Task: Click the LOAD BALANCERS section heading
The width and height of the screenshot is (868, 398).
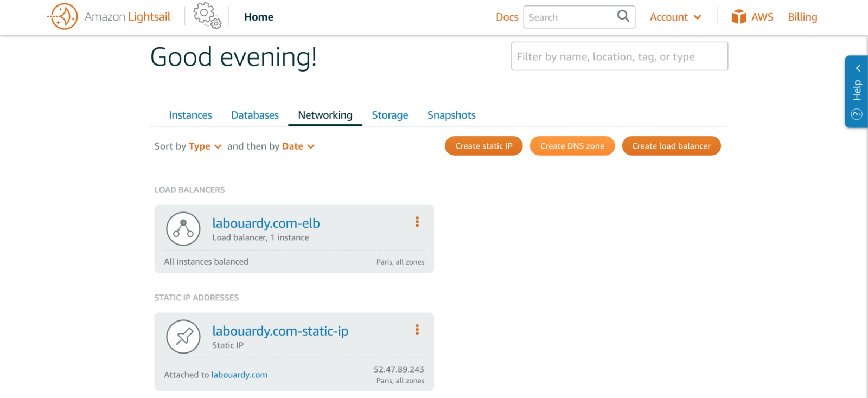Action: pos(189,190)
